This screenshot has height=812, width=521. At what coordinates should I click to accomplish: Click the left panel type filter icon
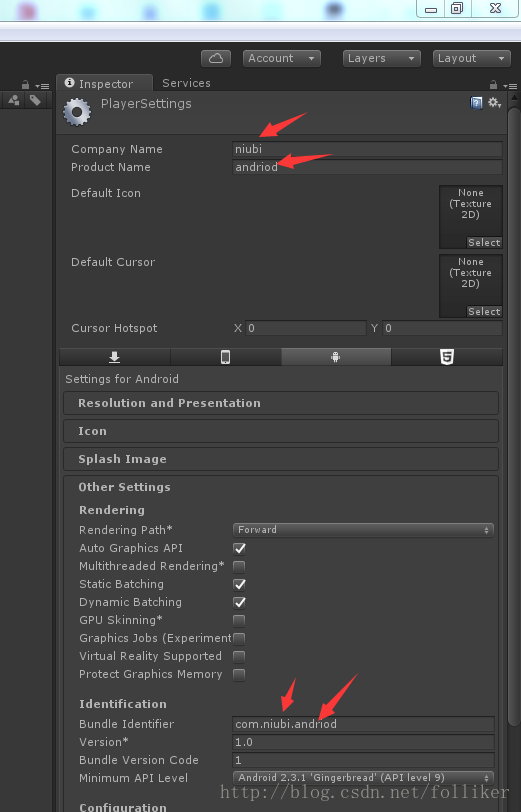14,100
